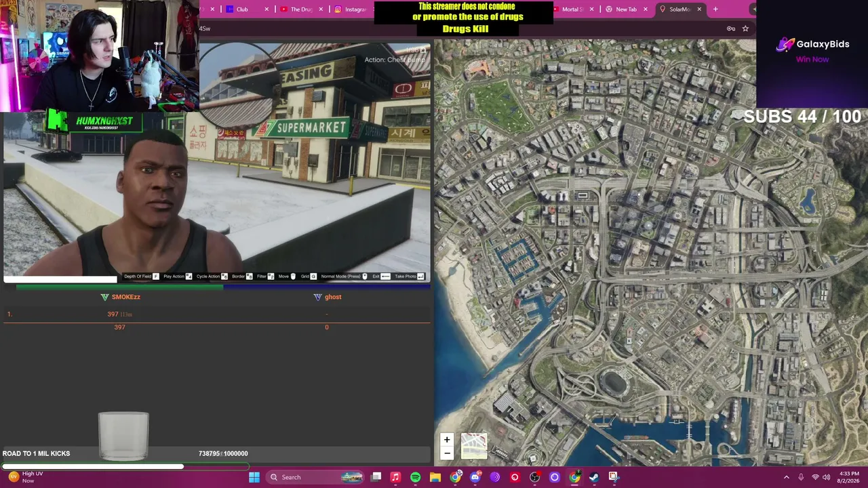Open the map layer style thumbnail

click(x=474, y=446)
